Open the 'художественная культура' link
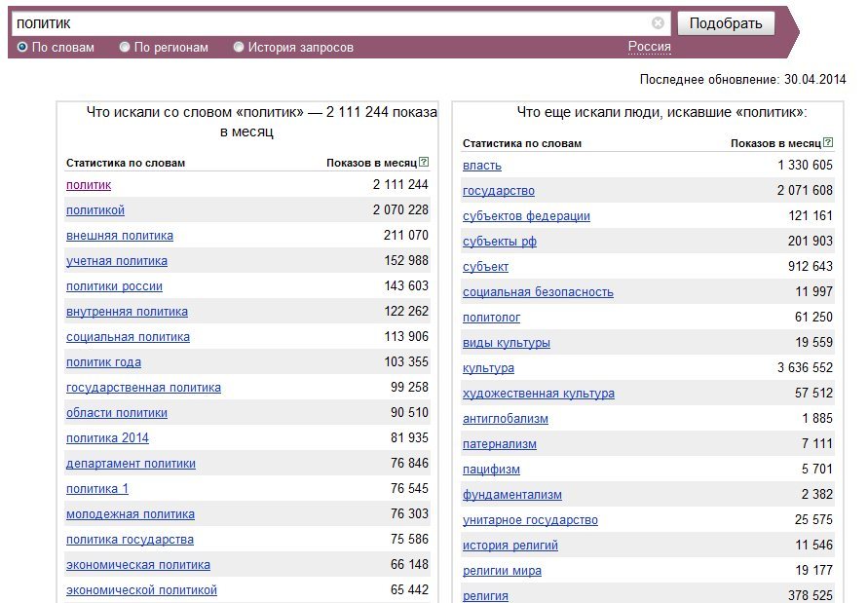The height and width of the screenshot is (603, 868). coord(538,394)
